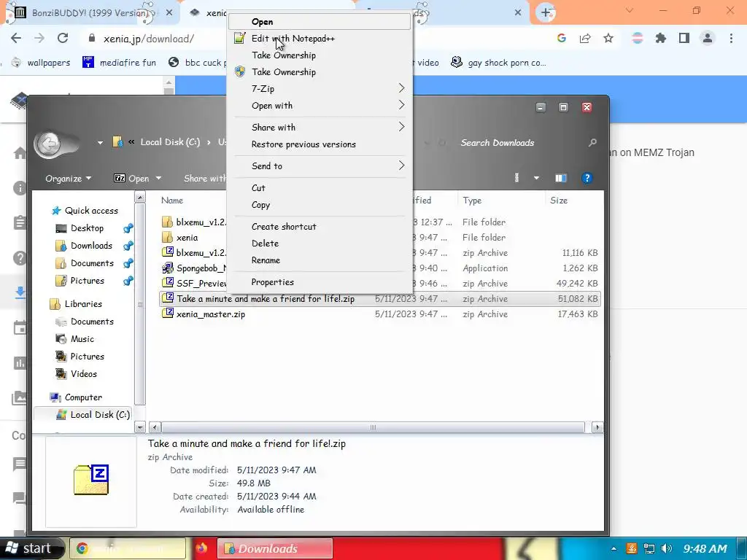Select Local Disk (C:) in navigation pane
The width and height of the screenshot is (747, 560).
point(93,415)
